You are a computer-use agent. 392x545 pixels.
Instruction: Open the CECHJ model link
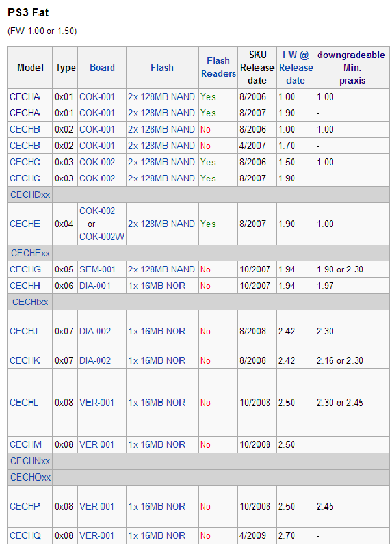(x=23, y=331)
